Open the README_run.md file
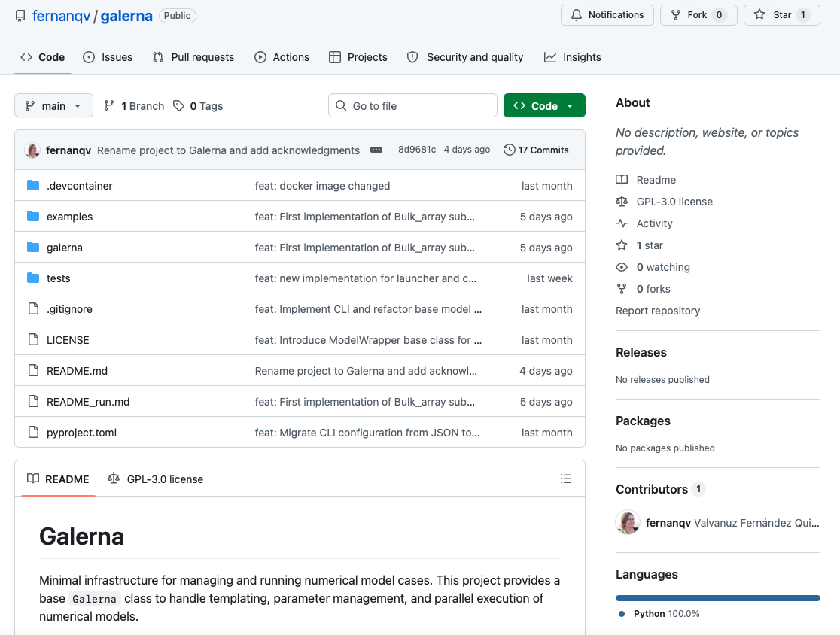840x635 pixels. coord(88,402)
